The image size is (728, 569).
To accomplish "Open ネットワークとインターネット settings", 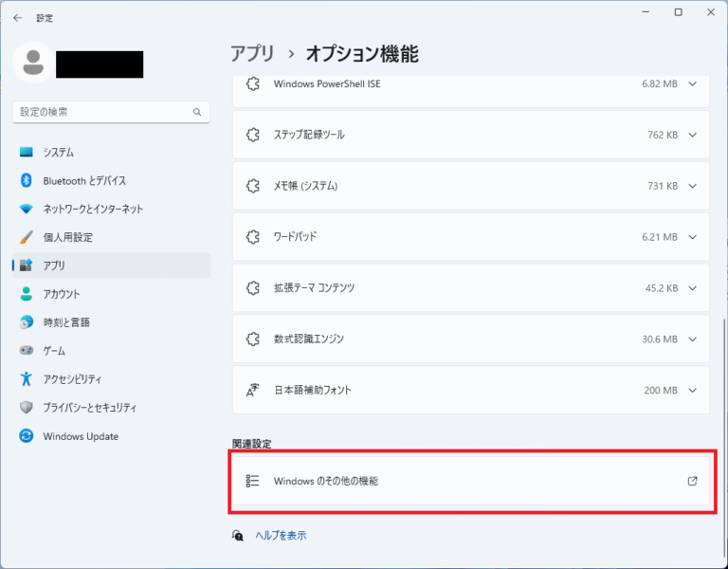I will point(93,209).
